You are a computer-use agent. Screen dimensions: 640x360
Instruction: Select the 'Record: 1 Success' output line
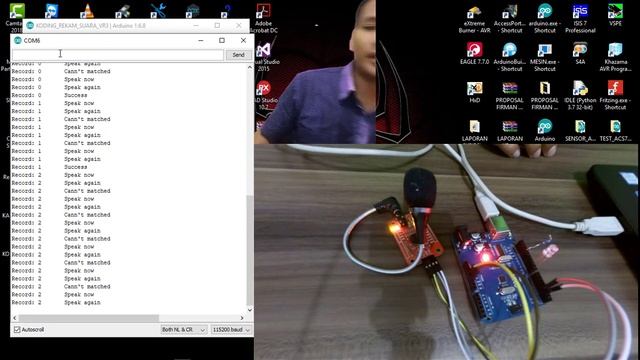point(49,167)
